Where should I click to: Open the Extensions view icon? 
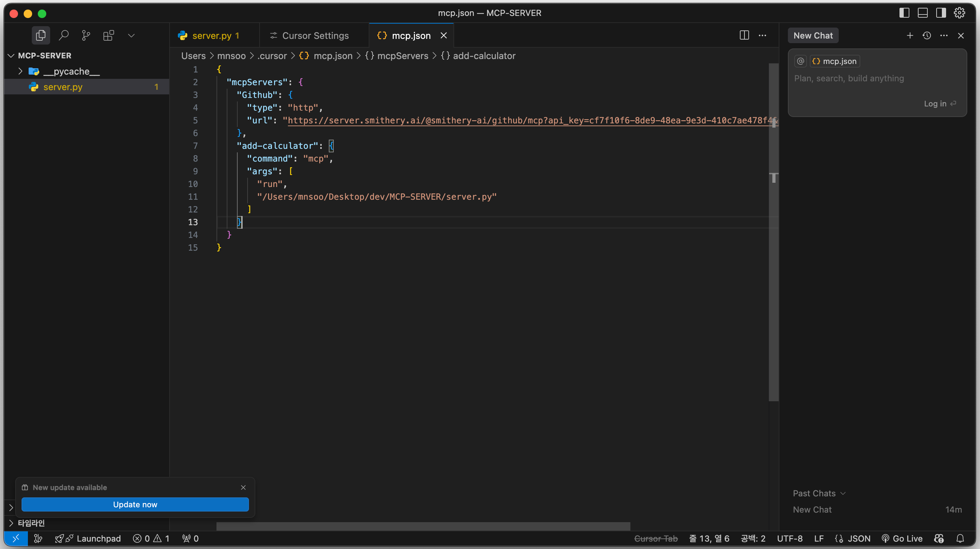pyautogui.click(x=108, y=35)
